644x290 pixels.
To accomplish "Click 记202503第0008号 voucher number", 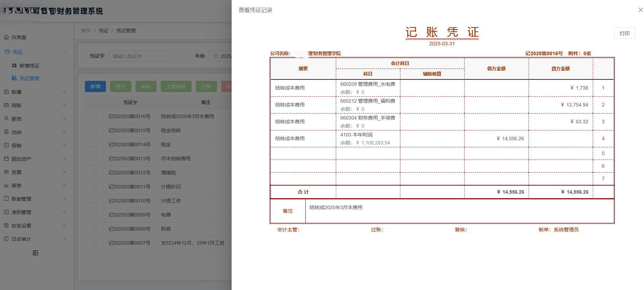I will (130, 229).
